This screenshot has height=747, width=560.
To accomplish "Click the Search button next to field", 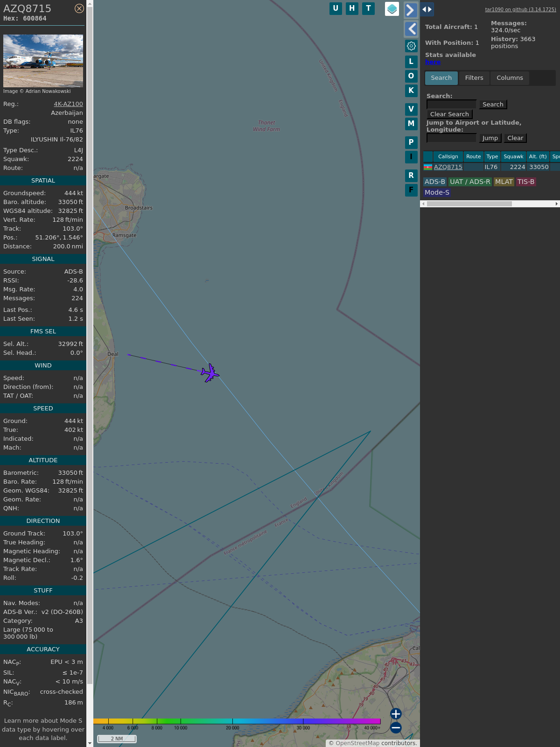I will 493,105.
